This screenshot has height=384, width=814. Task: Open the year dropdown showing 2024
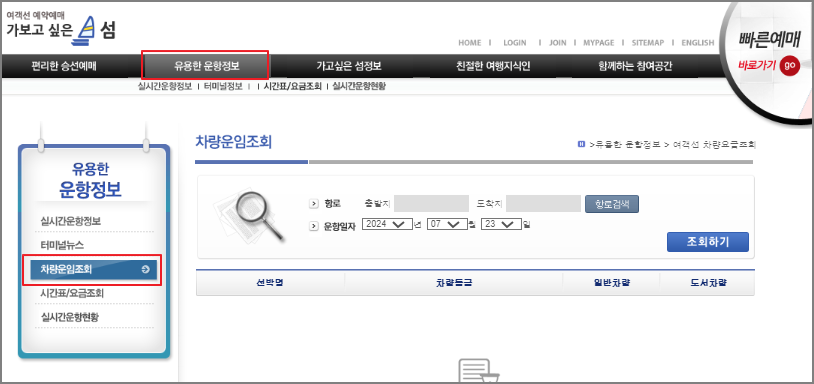[387, 224]
